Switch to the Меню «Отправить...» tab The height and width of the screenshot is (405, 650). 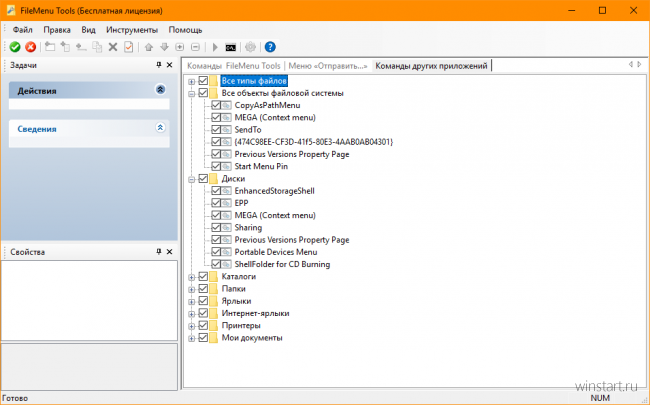point(328,66)
